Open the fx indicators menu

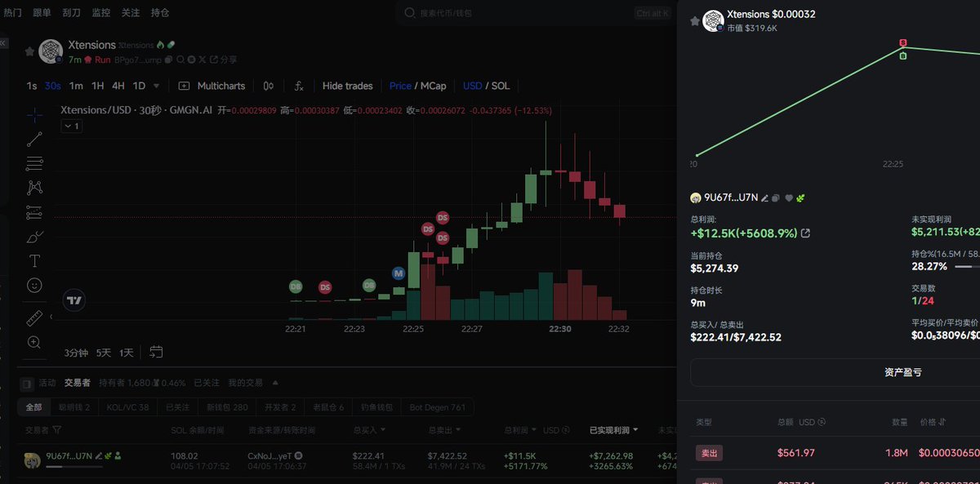pyautogui.click(x=299, y=86)
